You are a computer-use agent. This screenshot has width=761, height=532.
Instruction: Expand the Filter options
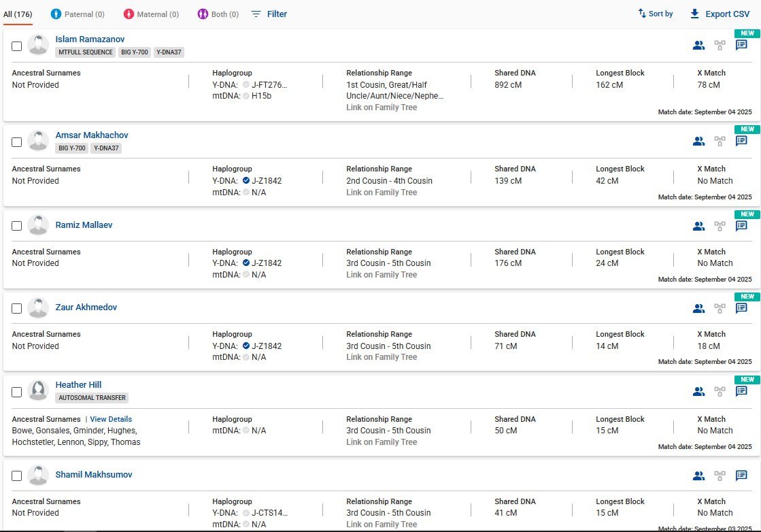point(269,14)
